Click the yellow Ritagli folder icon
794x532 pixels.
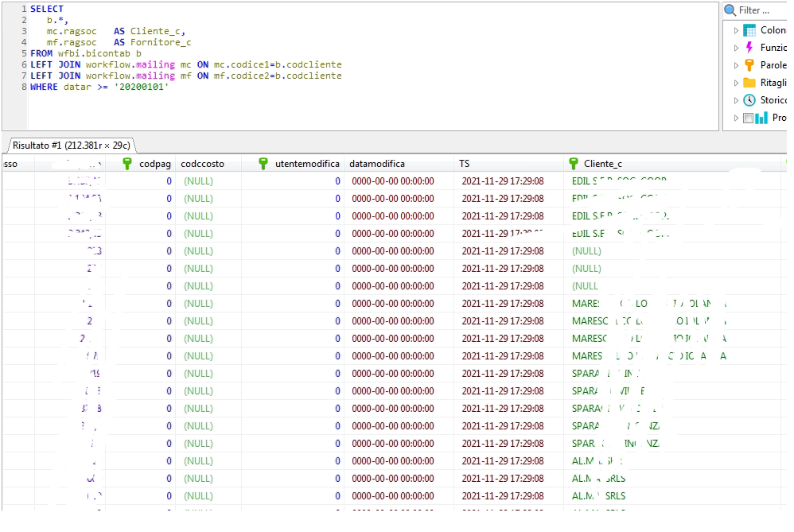coord(749,83)
